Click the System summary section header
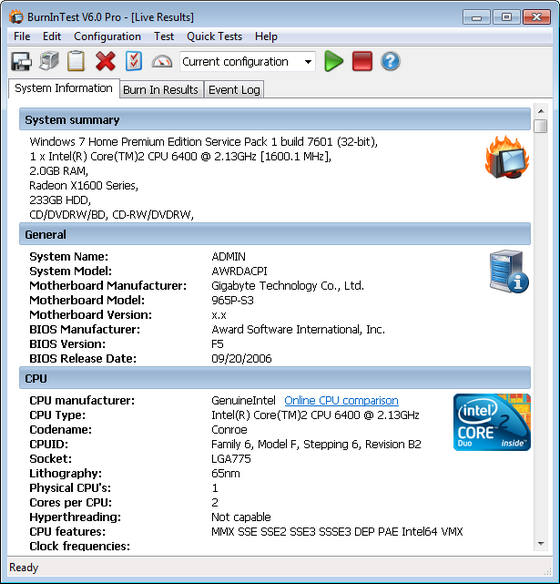Viewport: 560px width, 584px height. click(x=275, y=120)
